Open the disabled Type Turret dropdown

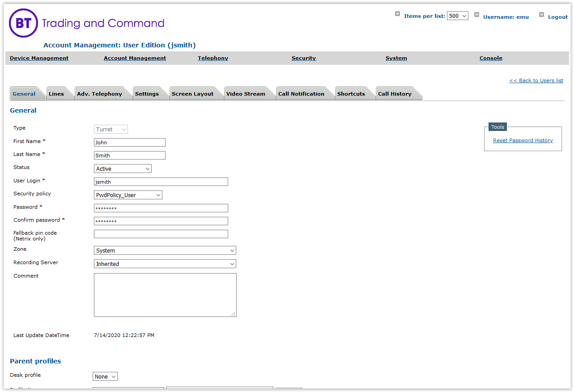[111, 129]
